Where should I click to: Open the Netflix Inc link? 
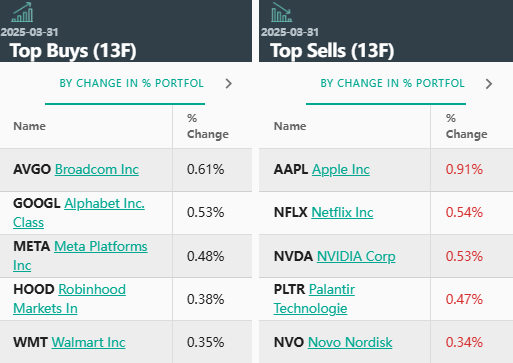[342, 212]
